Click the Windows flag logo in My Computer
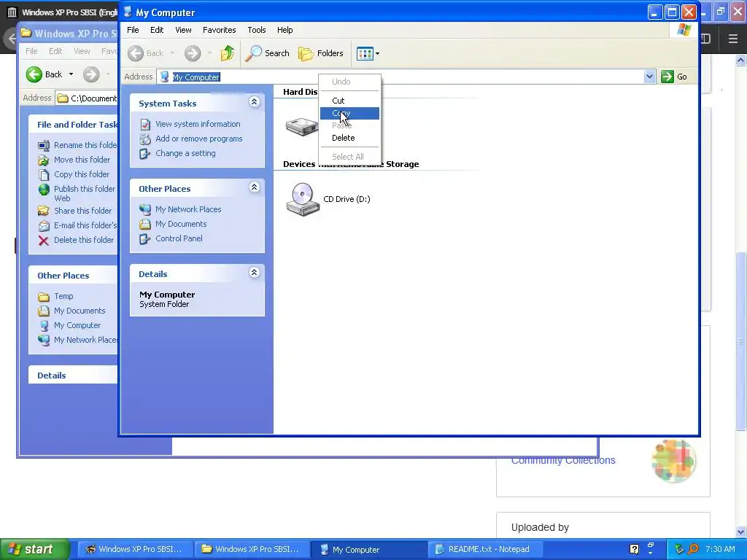The width and height of the screenshot is (747, 560). (684, 30)
